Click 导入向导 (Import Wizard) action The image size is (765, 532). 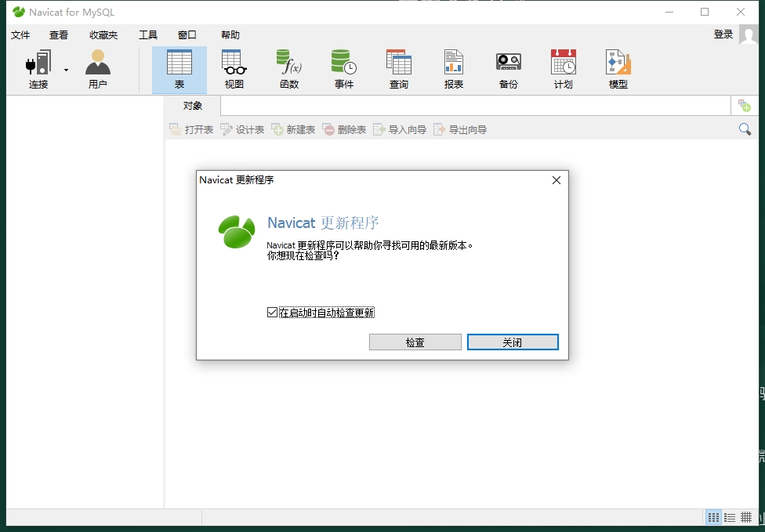point(400,129)
